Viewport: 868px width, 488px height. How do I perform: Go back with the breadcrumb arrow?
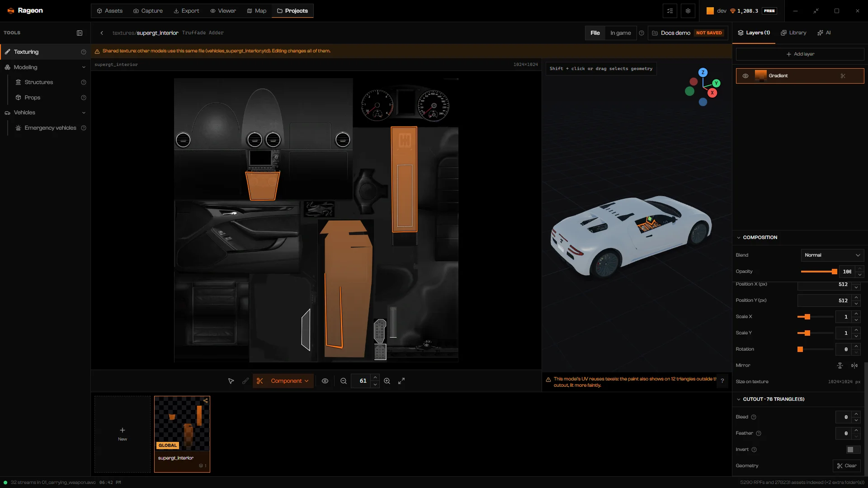102,33
